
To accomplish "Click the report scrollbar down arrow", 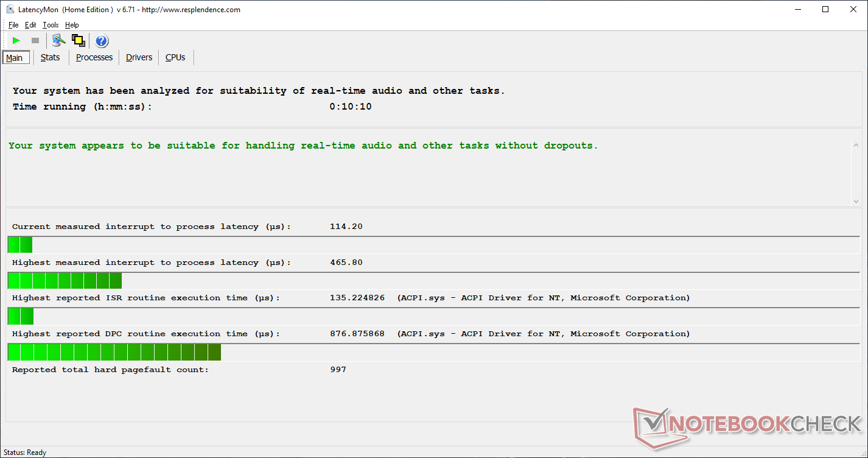I will [856, 201].
